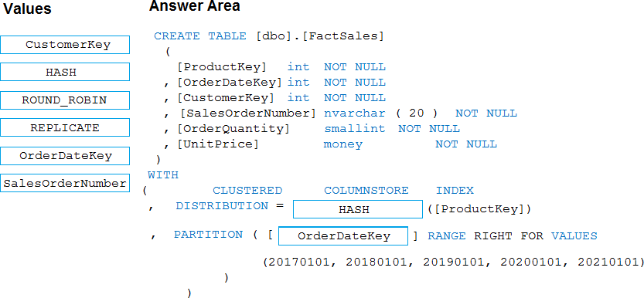Screen dimensions: 644x298
Task: Click the [ProductKey] column definition
Action: tap(281, 67)
